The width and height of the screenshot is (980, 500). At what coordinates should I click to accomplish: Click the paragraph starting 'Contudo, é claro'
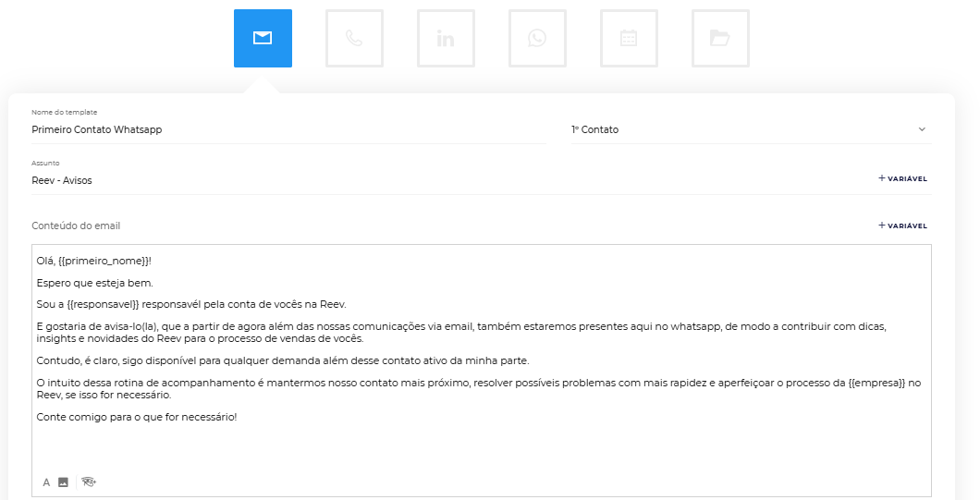point(283,360)
